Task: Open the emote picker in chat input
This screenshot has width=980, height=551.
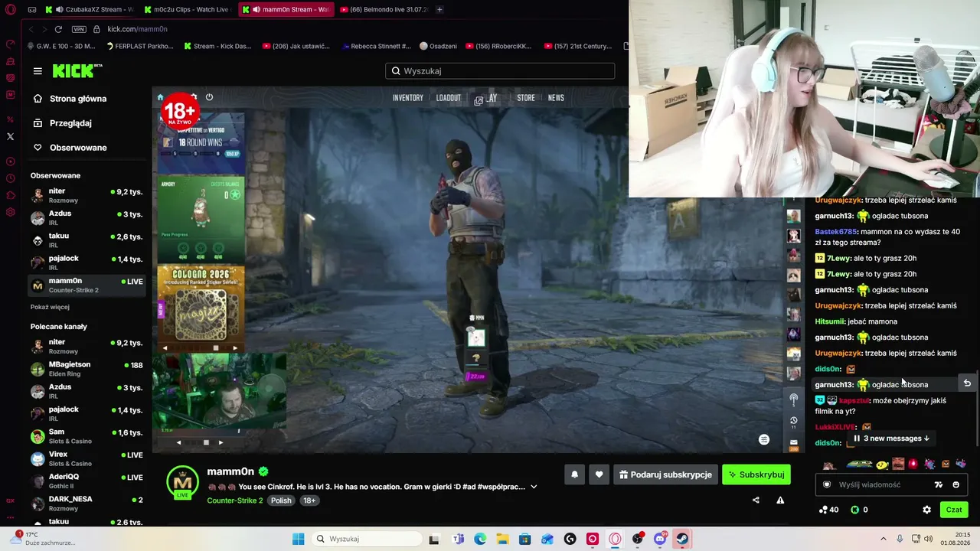Action: coord(955,484)
